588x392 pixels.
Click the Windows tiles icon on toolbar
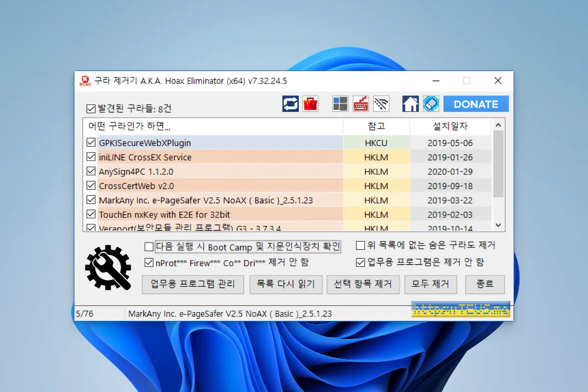click(x=340, y=103)
